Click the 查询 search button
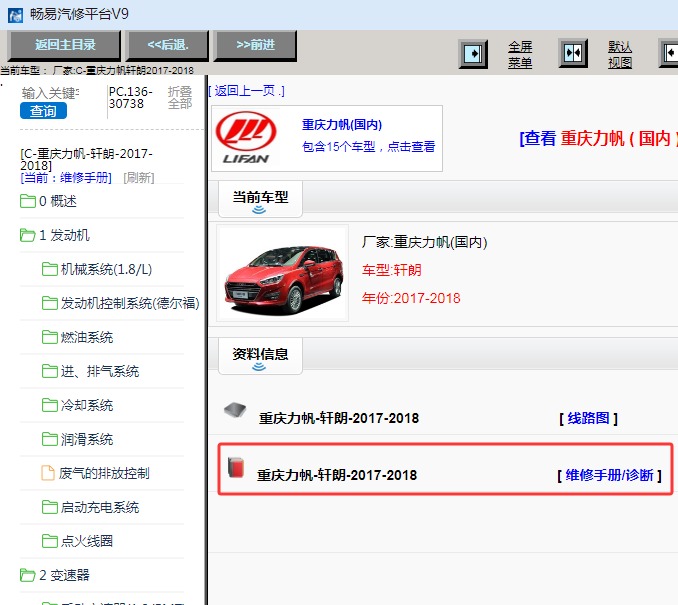This screenshot has width=678, height=605. coord(43,111)
